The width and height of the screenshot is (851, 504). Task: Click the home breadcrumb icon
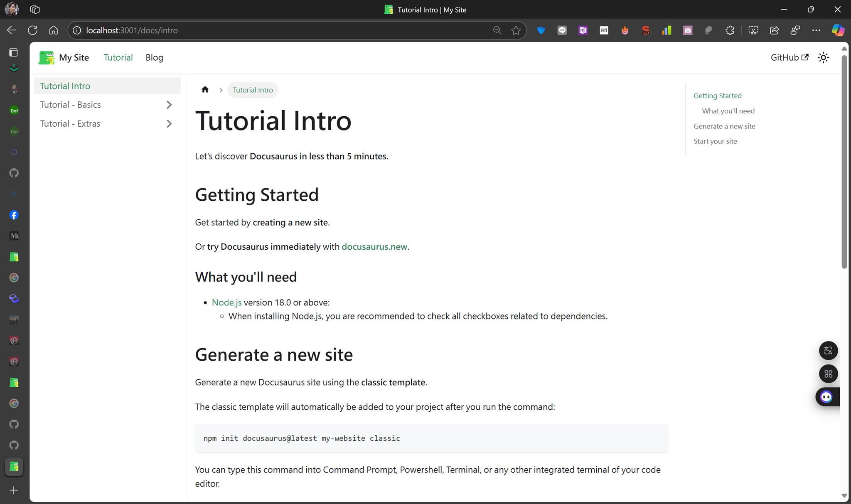pyautogui.click(x=205, y=90)
